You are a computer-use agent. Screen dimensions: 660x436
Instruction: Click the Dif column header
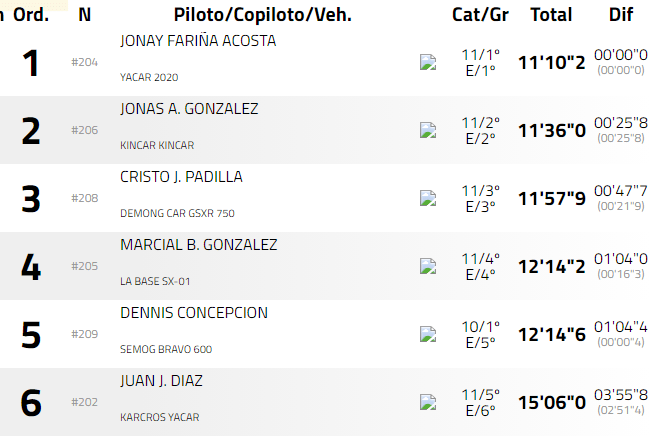pos(620,15)
